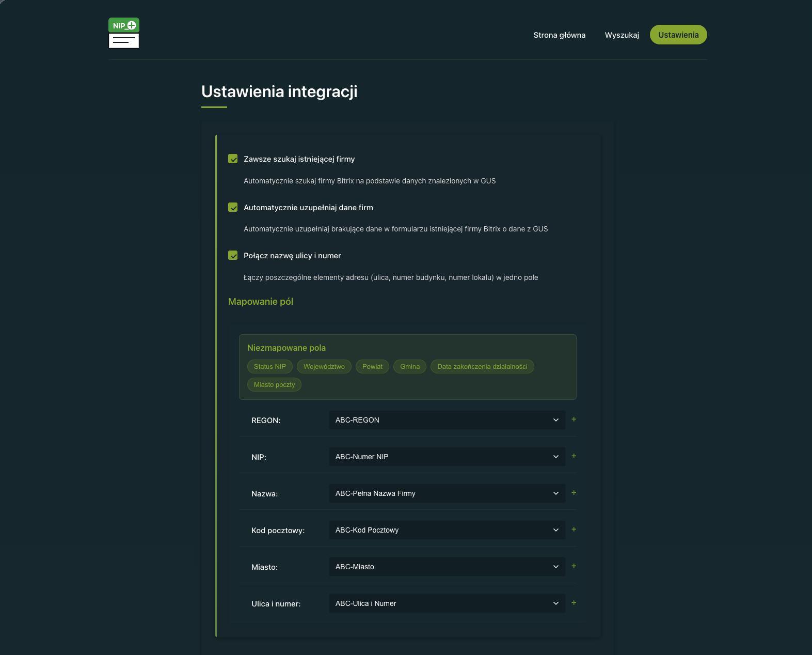This screenshot has width=812, height=655.
Task: Uncheck Zawsze szukaj istniejącej firmy checkbox
Action: pos(233,159)
